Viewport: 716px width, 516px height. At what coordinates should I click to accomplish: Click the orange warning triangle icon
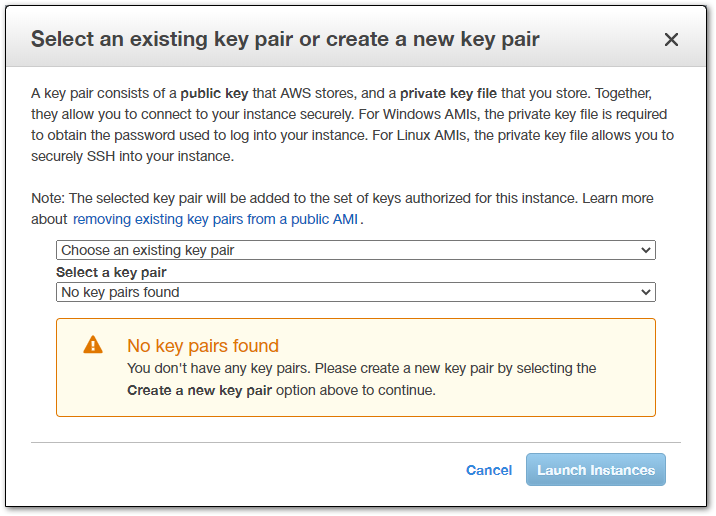93,345
